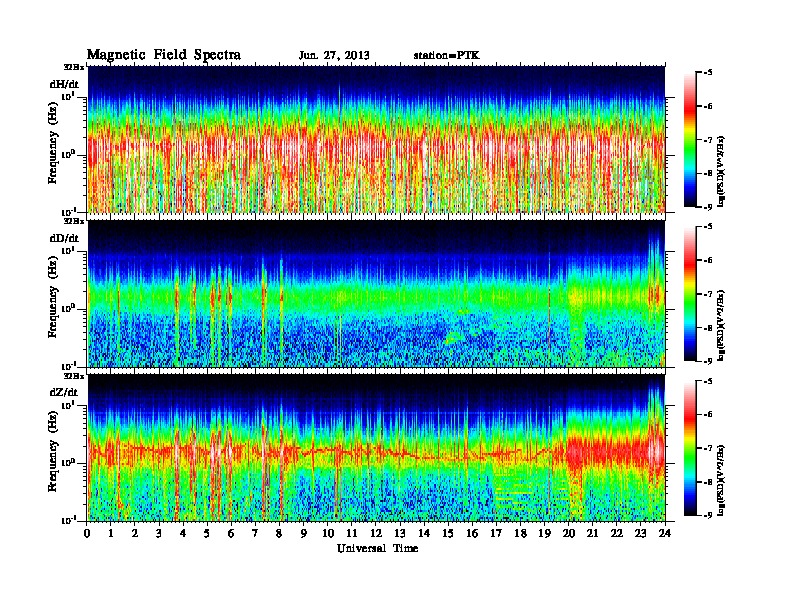Click hour '20' on the time axis
792x612 pixels.
pos(569,533)
